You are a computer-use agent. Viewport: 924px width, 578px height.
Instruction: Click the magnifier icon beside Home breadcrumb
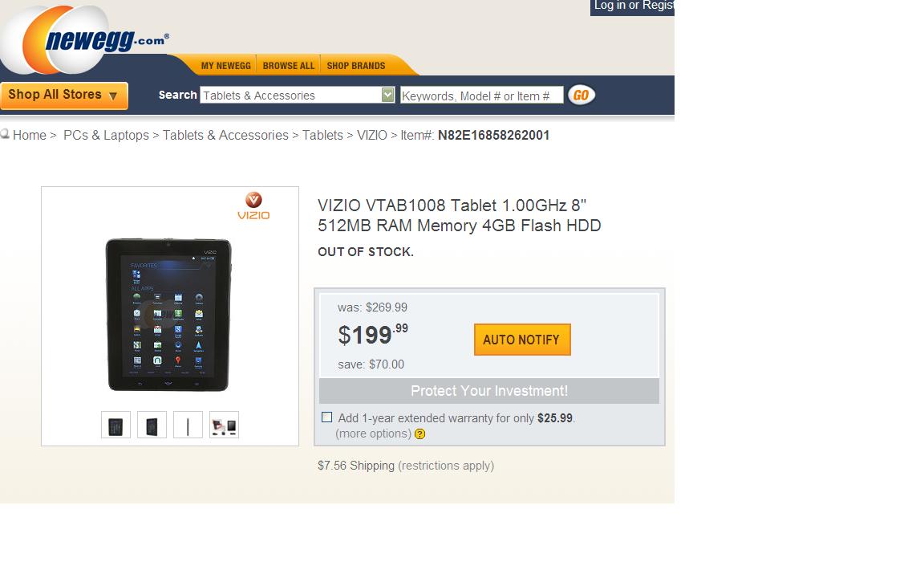tap(5, 134)
